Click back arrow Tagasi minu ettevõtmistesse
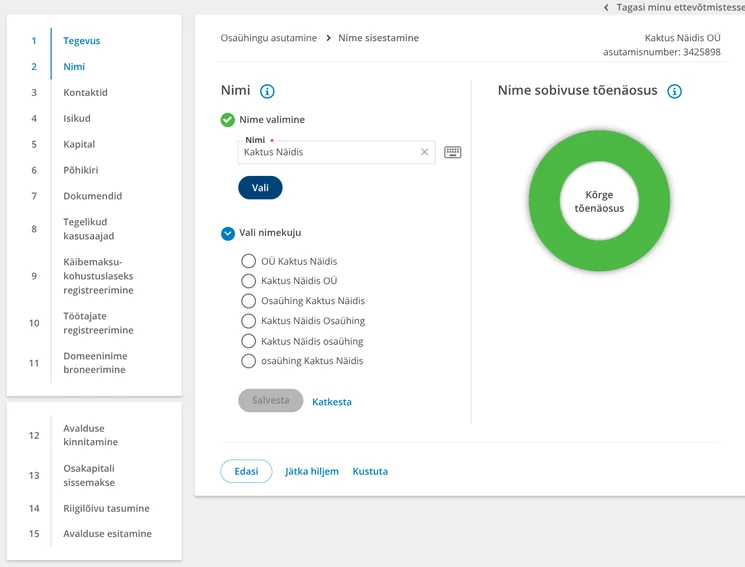This screenshot has width=745, height=567. pyautogui.click(x=606, y=7)
